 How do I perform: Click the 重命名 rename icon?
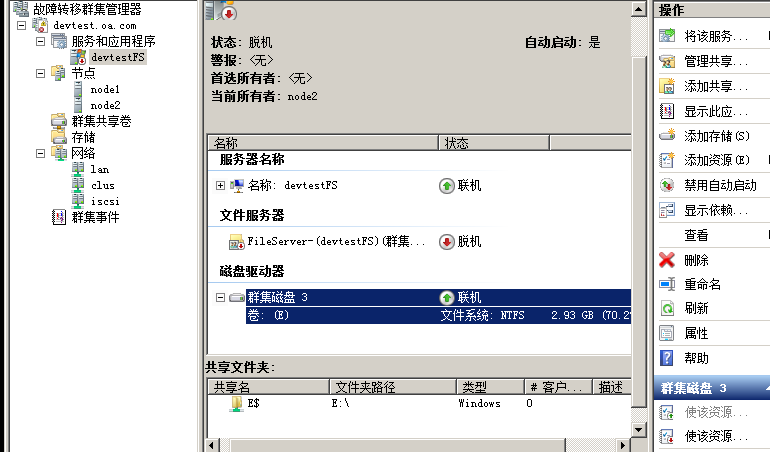pos(667,284)
